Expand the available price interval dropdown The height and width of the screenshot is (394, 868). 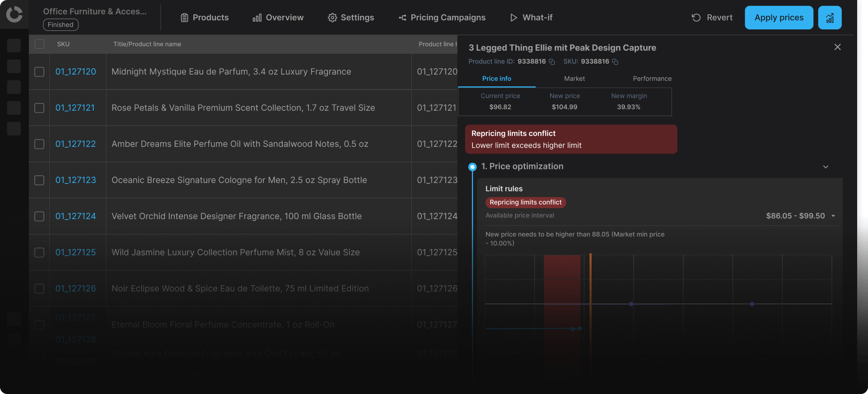833,216
